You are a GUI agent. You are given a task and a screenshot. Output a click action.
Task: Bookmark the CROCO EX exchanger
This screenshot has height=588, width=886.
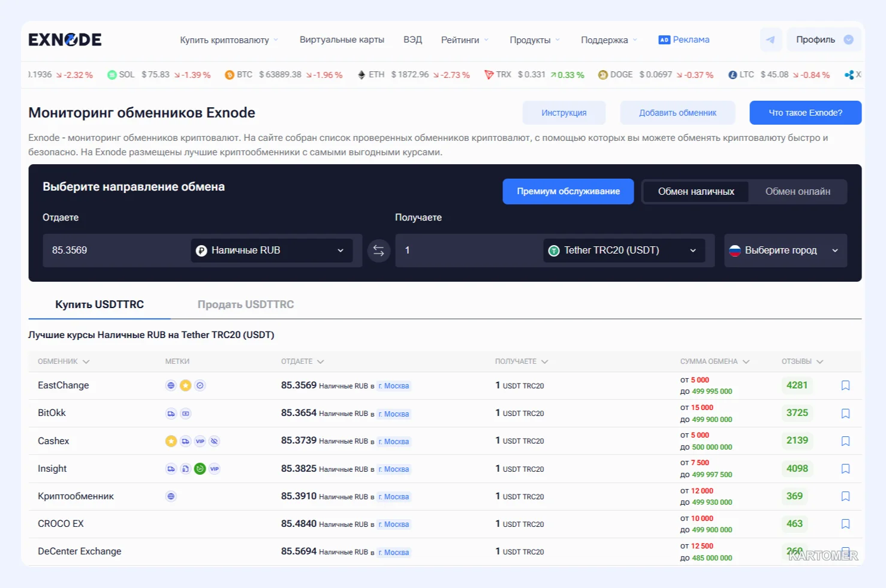click(845, 524)
